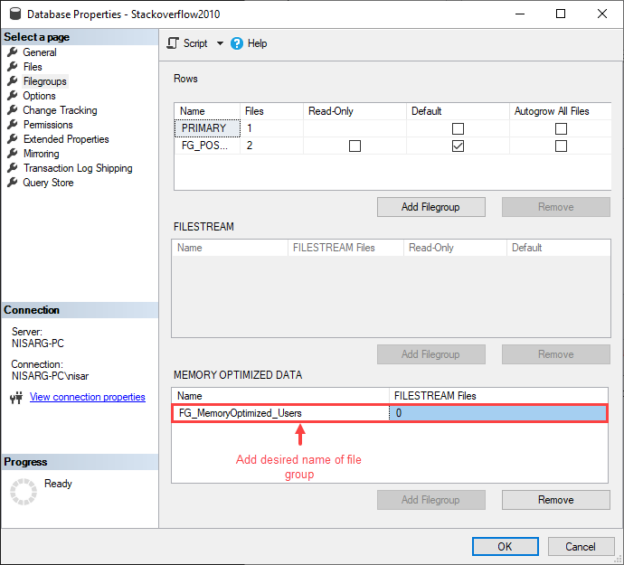
Task: Expand the Script dropdown arrow
Action: coord(220,43)
